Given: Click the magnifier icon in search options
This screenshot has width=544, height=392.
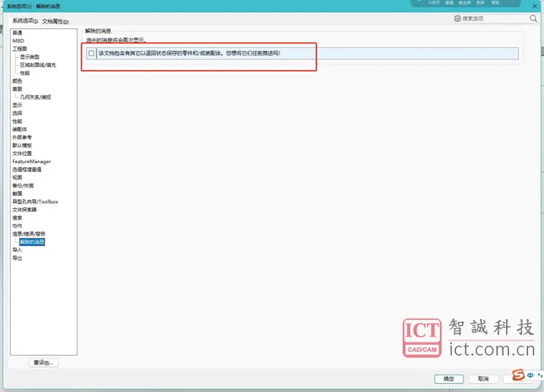Looking at the screenshot, I should pos(533,18).
